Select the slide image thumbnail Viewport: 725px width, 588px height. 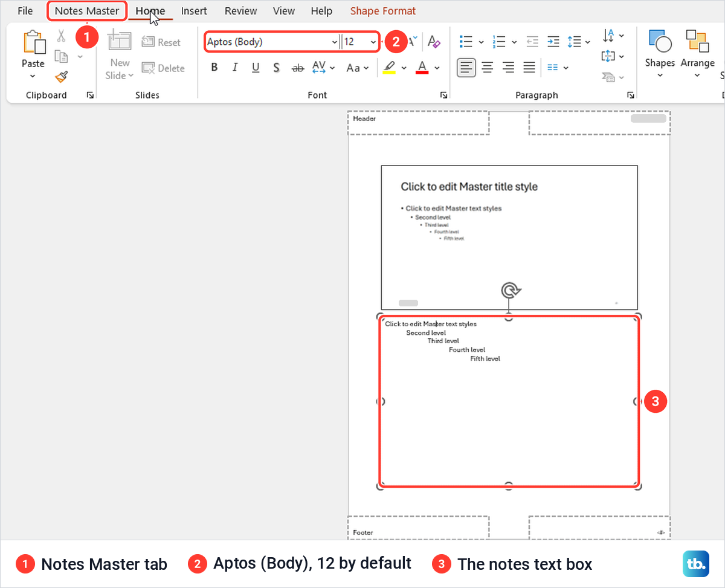tap(509, 237)
